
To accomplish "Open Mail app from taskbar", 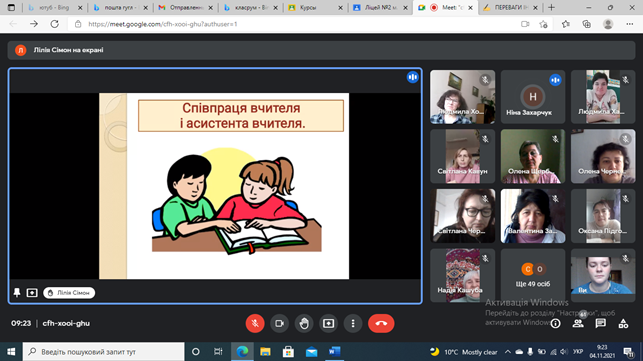I will [311, 352].
